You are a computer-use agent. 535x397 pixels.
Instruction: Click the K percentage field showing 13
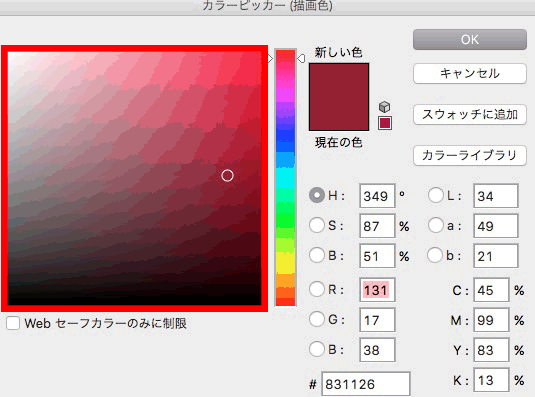coord(491,380)
